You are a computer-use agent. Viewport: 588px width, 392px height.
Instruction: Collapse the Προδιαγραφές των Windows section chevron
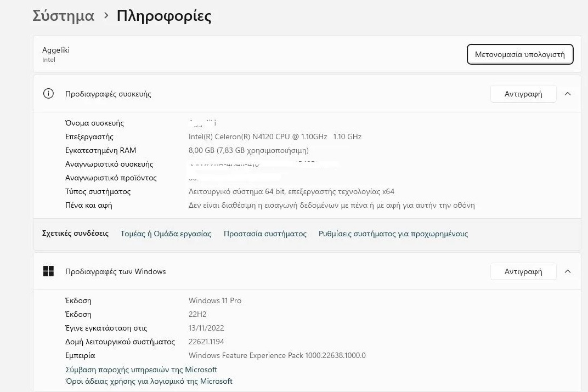coord(568,271)
